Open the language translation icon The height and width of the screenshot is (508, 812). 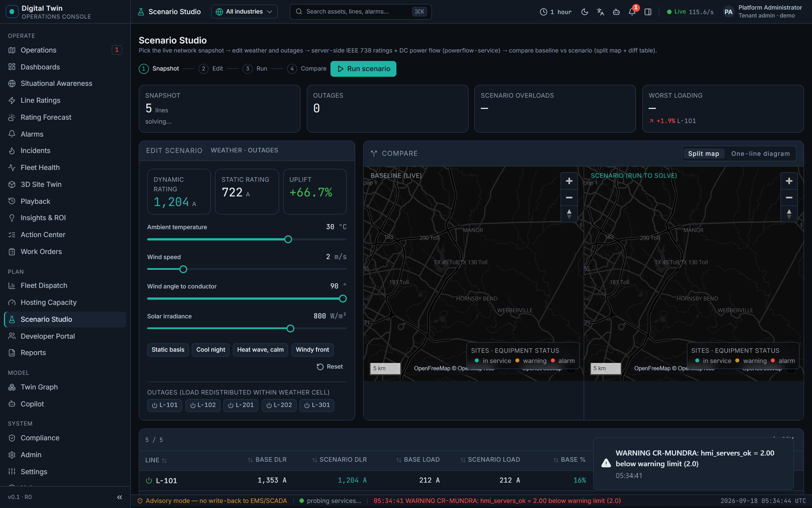coord(600,12)
